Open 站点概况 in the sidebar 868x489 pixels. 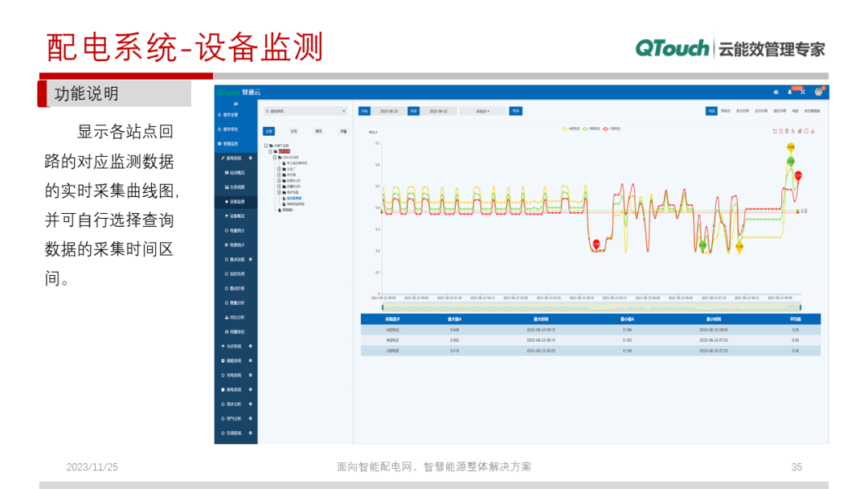235,173
